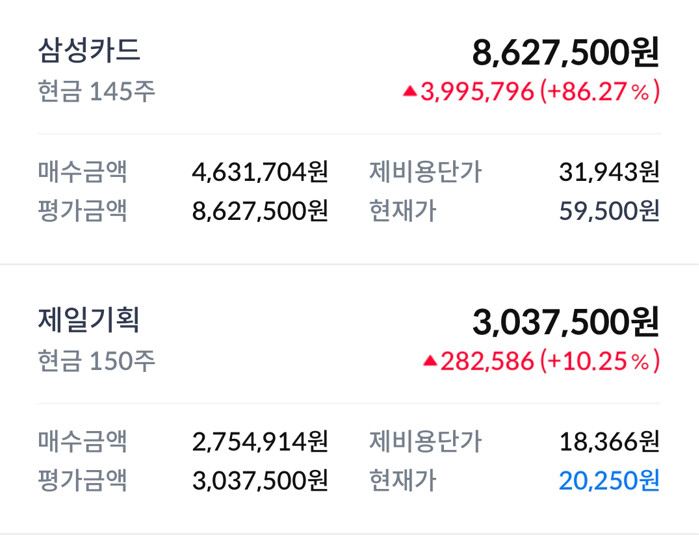The image size is (699, 535).
Task: Click 삼성카드's 현재가 label
Action: pos(402,211)
